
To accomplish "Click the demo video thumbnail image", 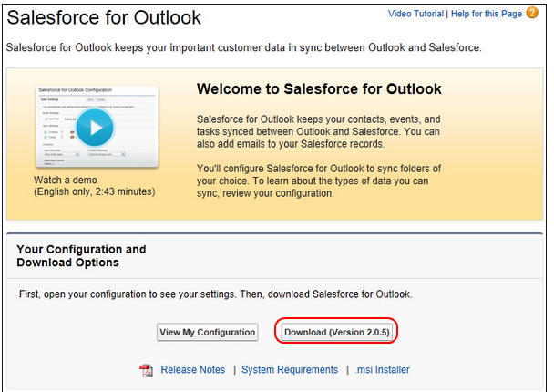I will pyautogui.click(x=97, y=127).
